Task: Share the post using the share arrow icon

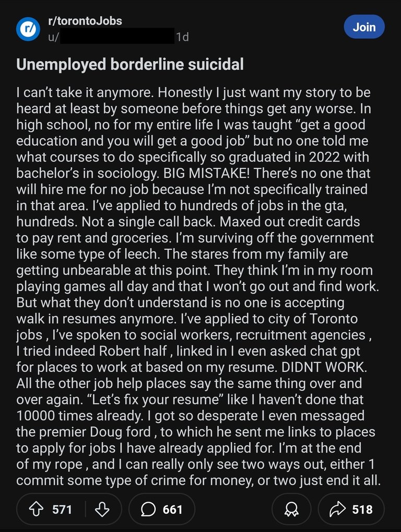Action: (337, 509)
